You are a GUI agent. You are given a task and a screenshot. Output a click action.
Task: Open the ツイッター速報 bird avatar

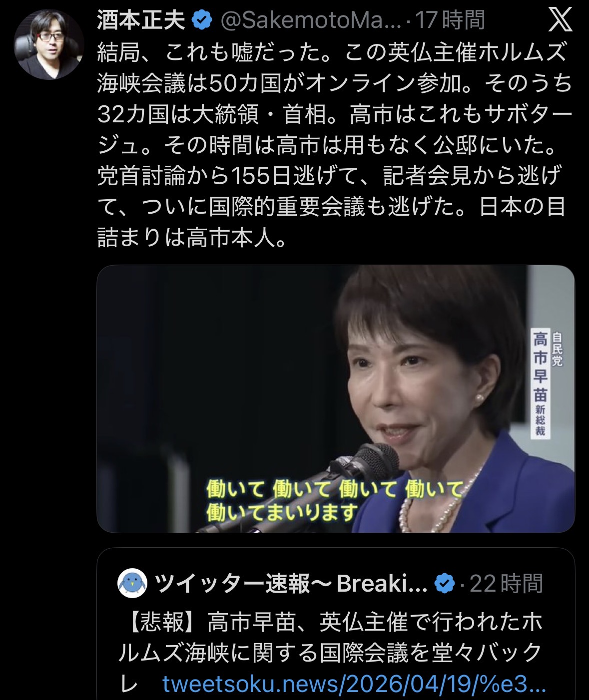click(x=132, y=583)
